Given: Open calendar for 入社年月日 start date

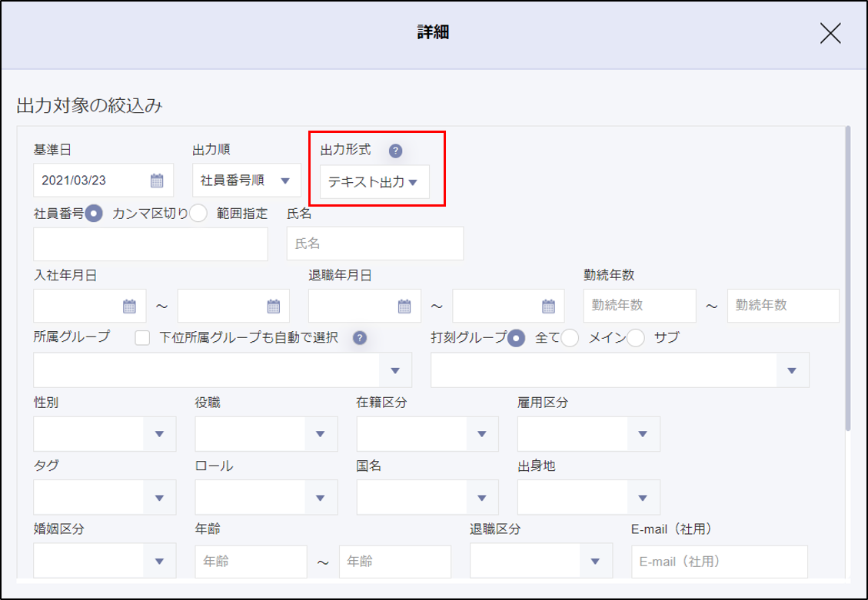Looking at the screenshot, I should [x=130, y=306].
